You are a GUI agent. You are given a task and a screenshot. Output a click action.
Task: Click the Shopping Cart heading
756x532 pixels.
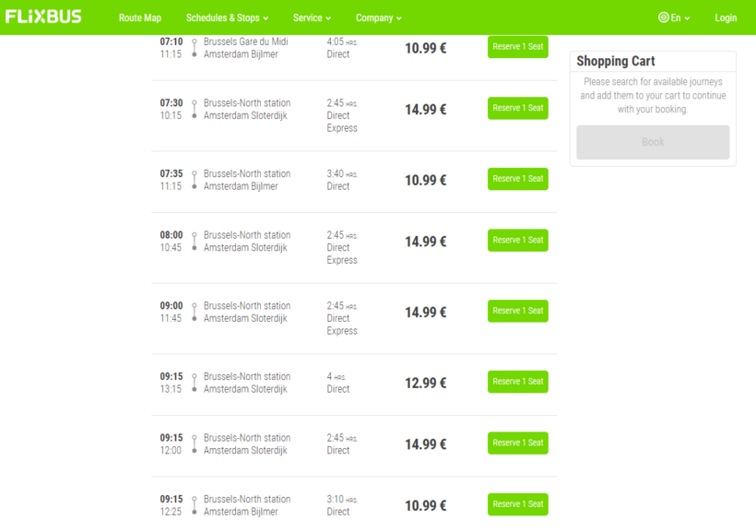[x=616, y=61]
